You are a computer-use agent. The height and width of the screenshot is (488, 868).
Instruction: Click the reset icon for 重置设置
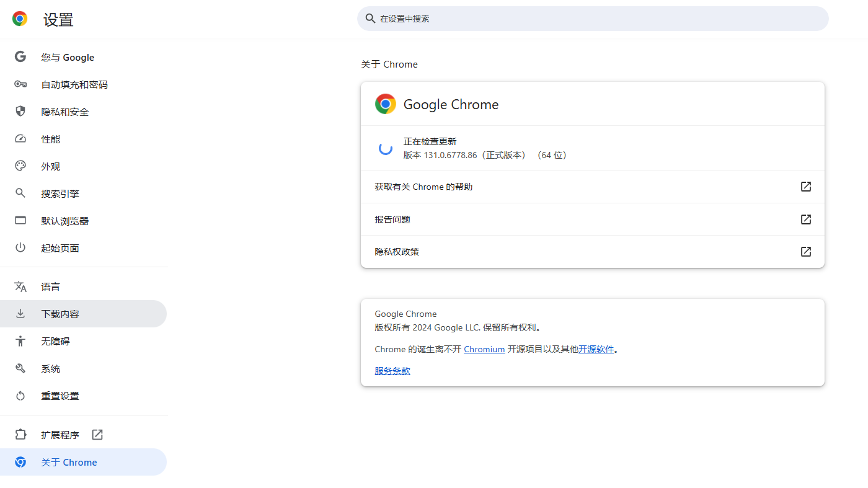pyautogui.click(x=20, y=396)
